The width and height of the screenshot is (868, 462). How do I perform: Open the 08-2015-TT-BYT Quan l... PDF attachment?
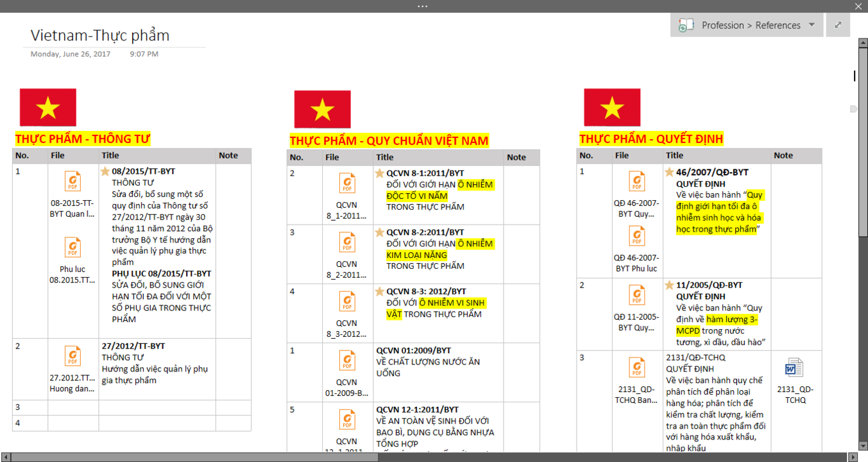click(73, 181)
